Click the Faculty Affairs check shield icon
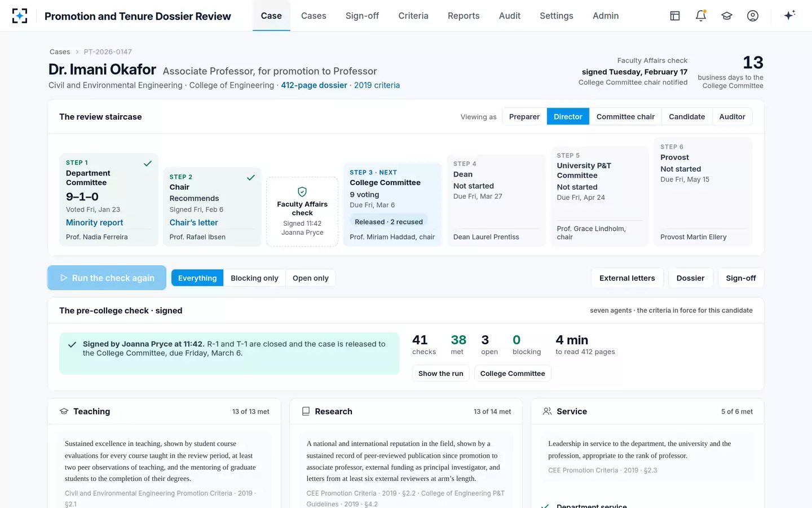The width and height of the screenshot is (812, 508). tap(302, 192)
